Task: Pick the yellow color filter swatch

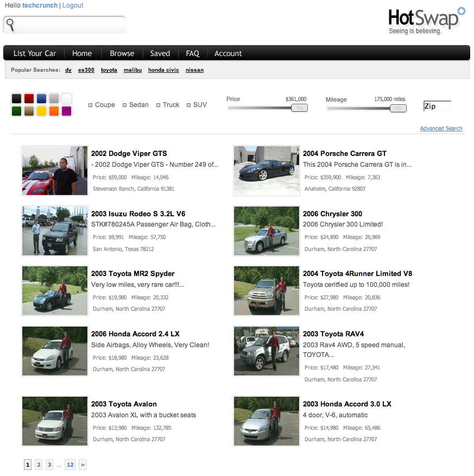Action: pos(41,111)
